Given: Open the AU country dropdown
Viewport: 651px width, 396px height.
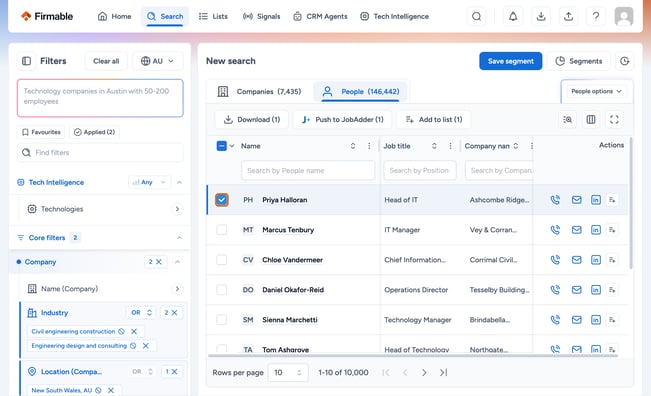Looking at the screenshot, I should click(157, 61).
